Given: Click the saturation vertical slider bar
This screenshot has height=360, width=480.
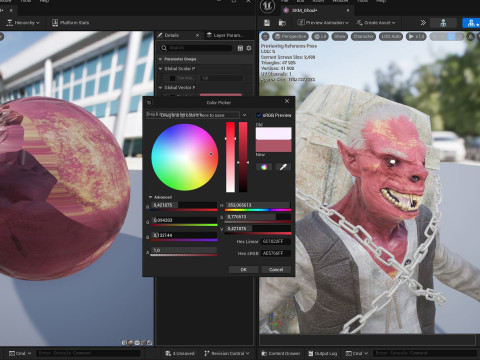Looking at the screenshot, I should coord(230,157).
